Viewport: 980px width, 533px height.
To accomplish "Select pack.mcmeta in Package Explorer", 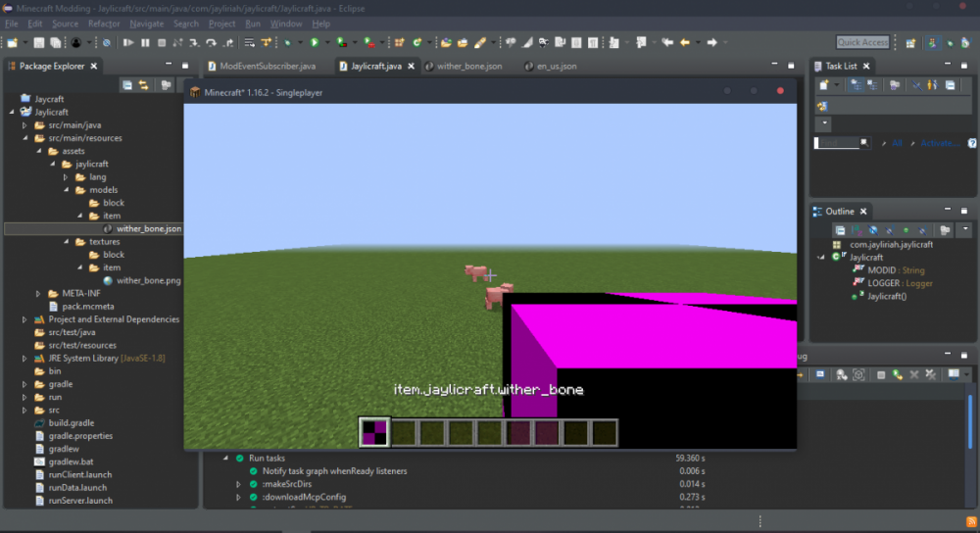I will (x=87, y=306).
